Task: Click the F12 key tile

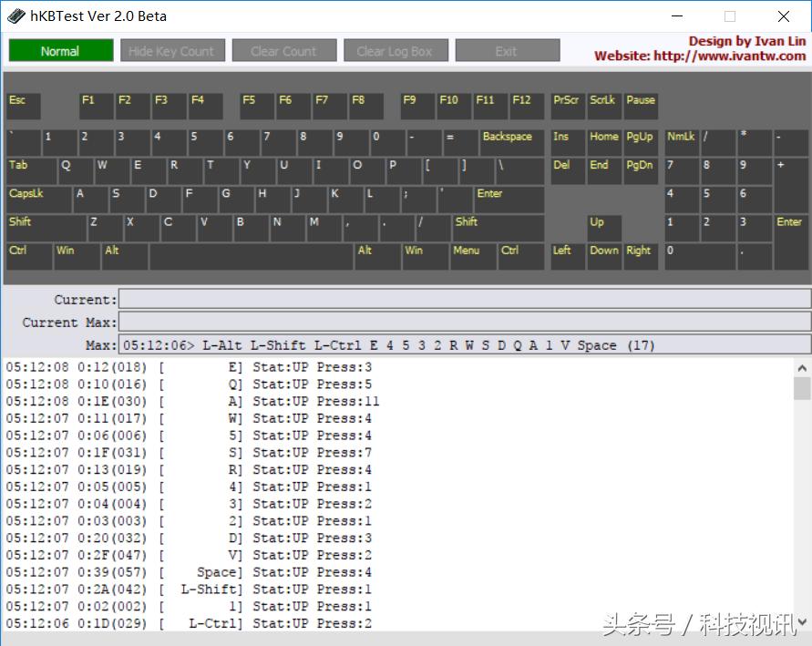Action: [x=527, y=106]
